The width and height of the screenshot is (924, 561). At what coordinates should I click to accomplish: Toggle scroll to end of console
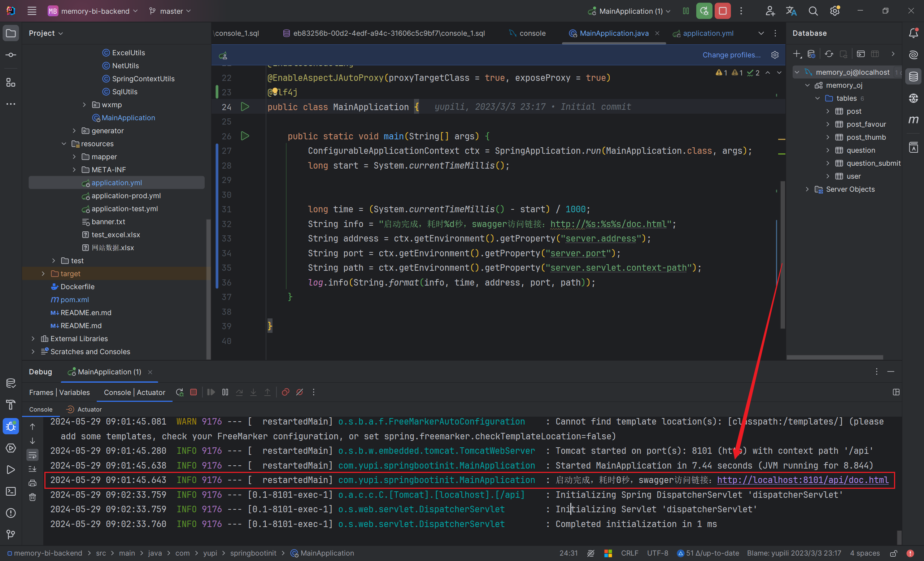[x=32, y=469]
